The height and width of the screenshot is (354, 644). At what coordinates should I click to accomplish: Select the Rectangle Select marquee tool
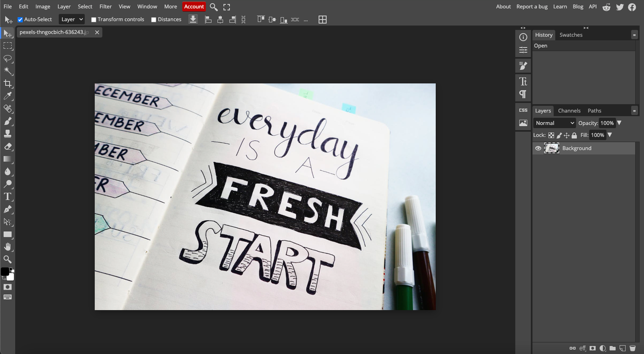(8, 46)
